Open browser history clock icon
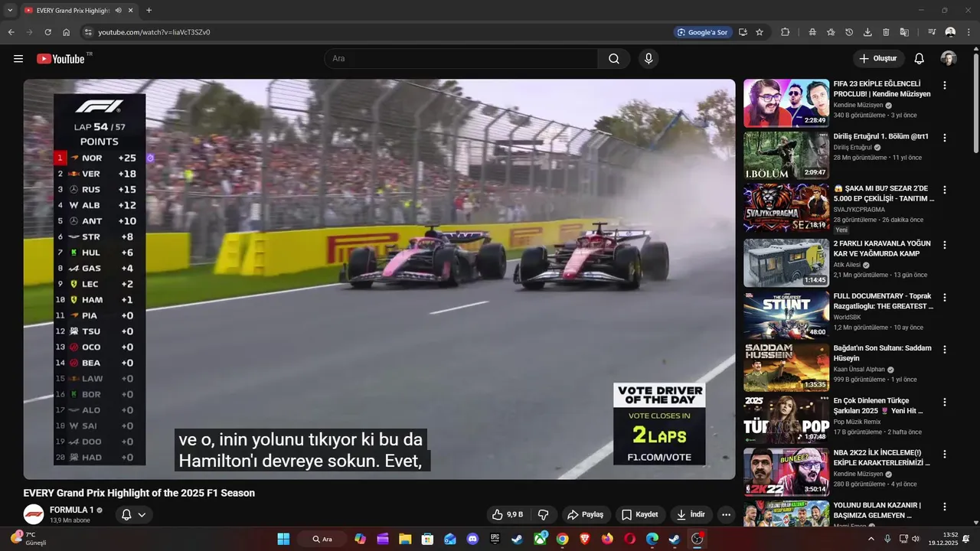 point(849,32)
